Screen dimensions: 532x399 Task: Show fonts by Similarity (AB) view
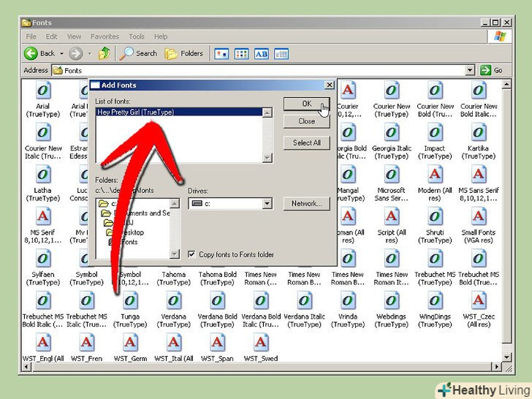coord(262,53)
